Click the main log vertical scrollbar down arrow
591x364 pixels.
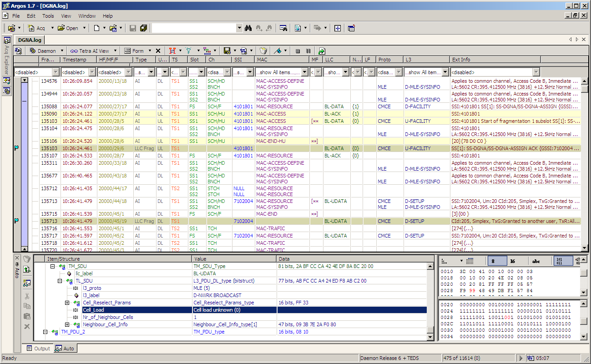coord(584,248)
